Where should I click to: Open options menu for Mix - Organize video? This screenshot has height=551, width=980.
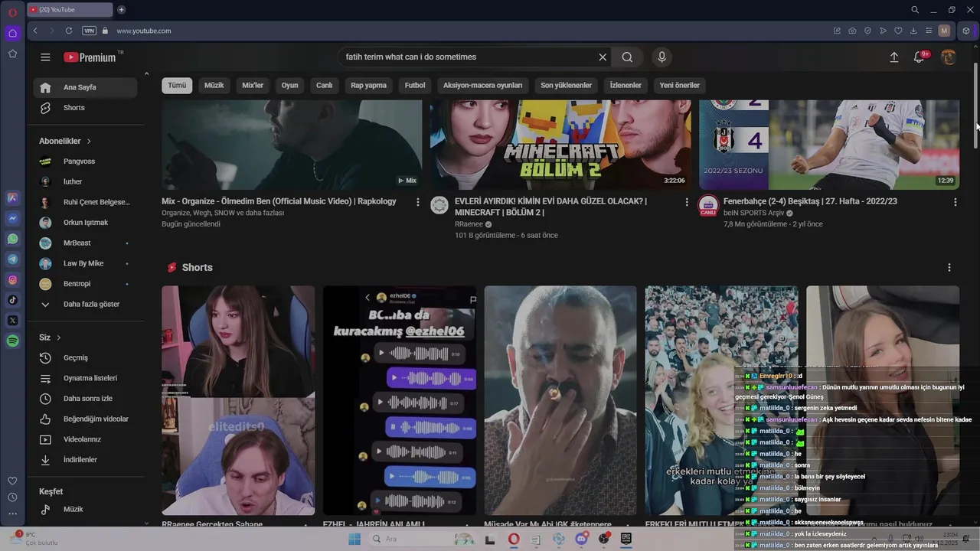pyautogui.click(x=417, y=202)
